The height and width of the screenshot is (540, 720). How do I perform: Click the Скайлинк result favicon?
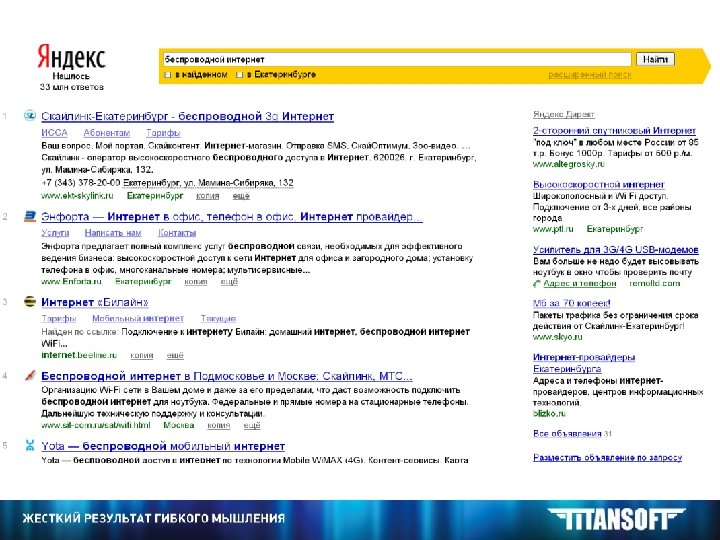pyautogui.click(x=30, y=116)
